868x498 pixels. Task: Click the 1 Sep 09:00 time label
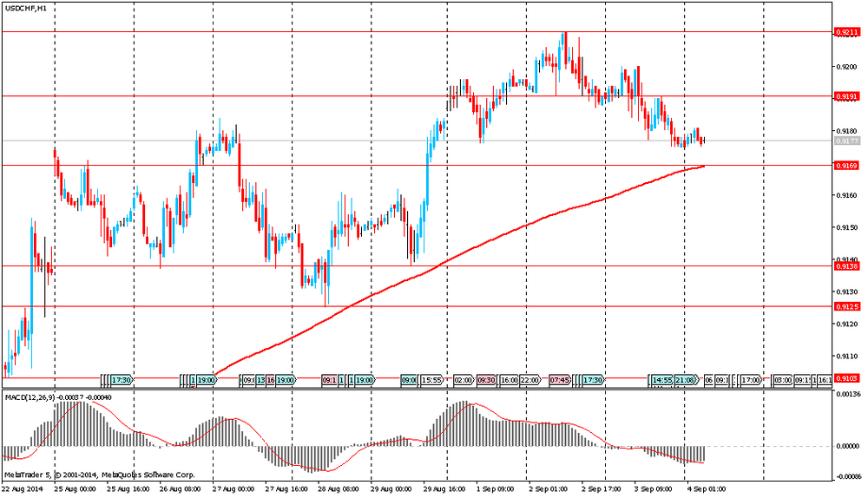coord(496,489)
